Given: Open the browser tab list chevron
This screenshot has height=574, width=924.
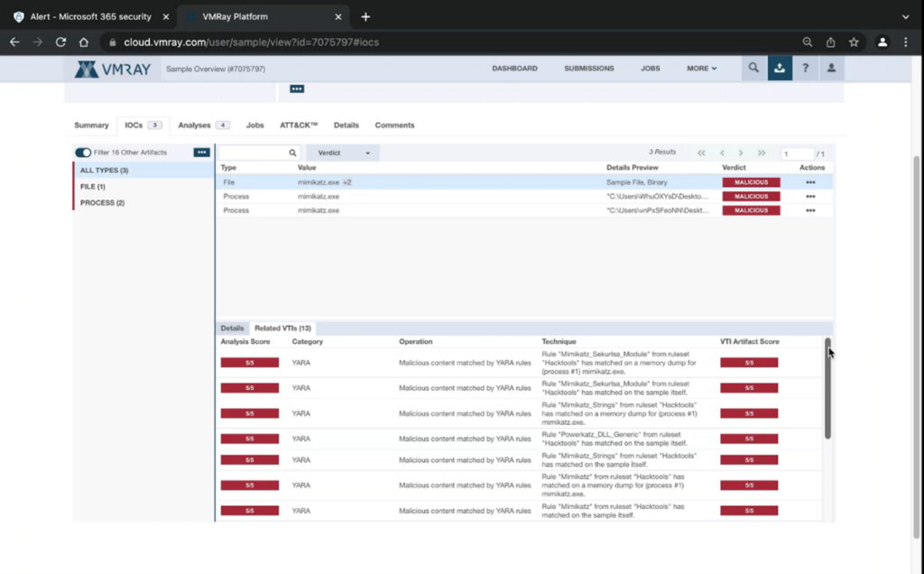Looking at the screenshot, I should tap(906, 16).
